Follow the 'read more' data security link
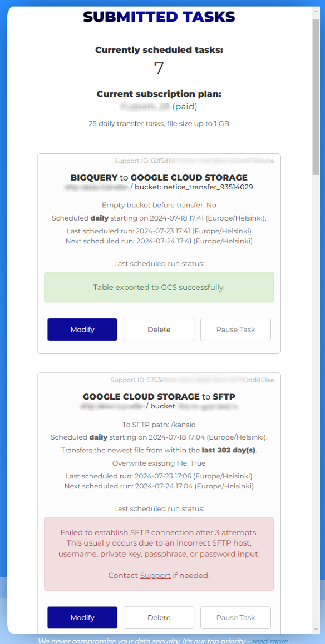 pos(270,641)
